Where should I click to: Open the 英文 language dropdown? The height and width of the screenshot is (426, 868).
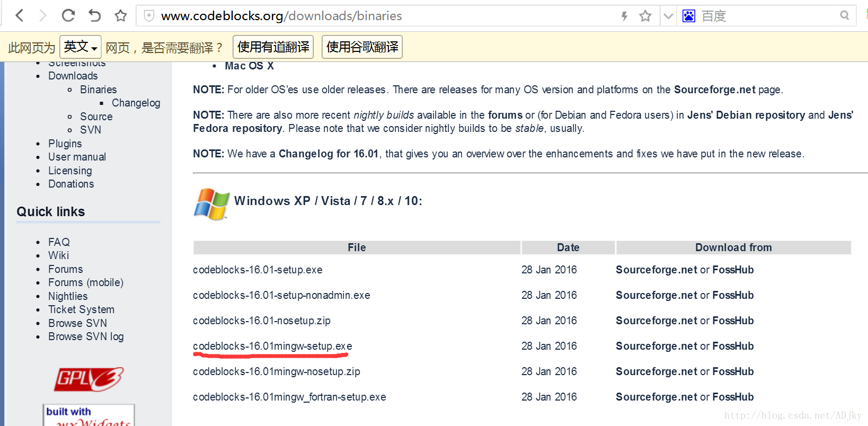click(x=81, y=47)
